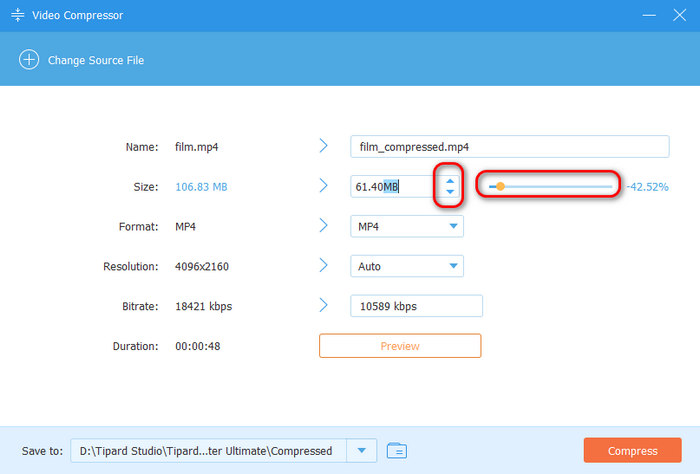Viewport: 700px width, 474px height.
Task: Open the Auto resolution dropdown
Action: tap(407, 266)
